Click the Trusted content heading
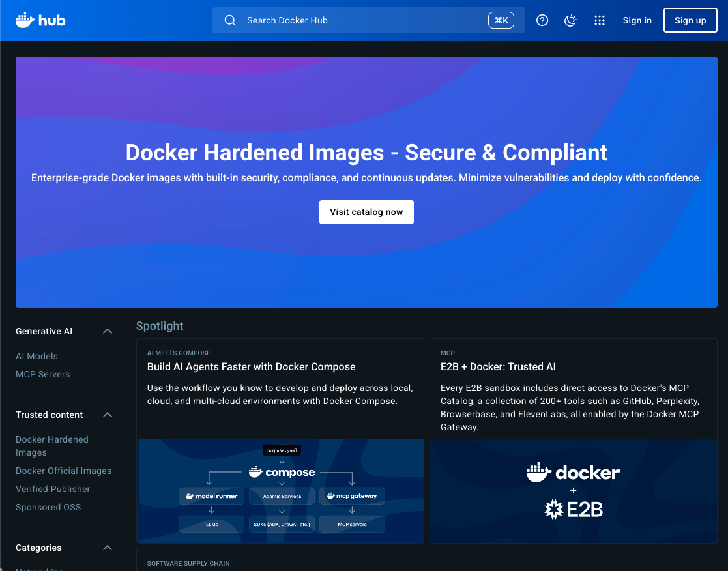 click(50, 415)
